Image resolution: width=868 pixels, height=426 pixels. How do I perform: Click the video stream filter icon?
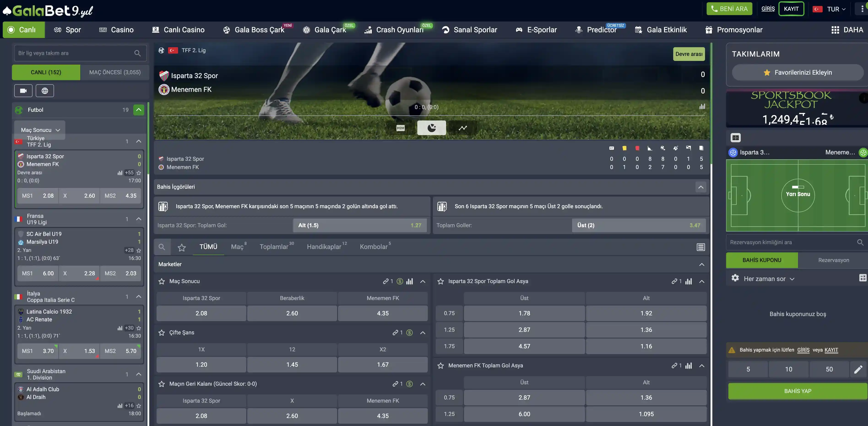pos(23,91)
